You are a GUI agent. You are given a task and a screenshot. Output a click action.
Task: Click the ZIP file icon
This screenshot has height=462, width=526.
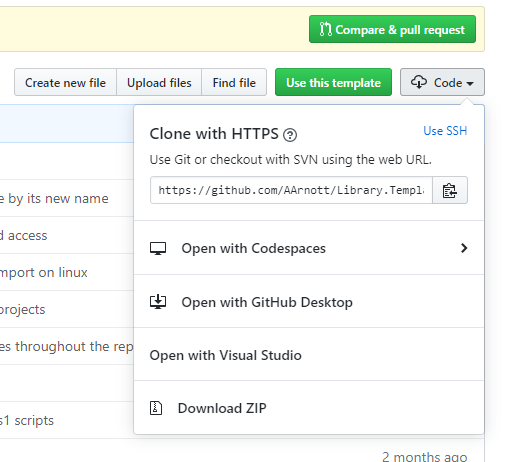tap(156, 408)
